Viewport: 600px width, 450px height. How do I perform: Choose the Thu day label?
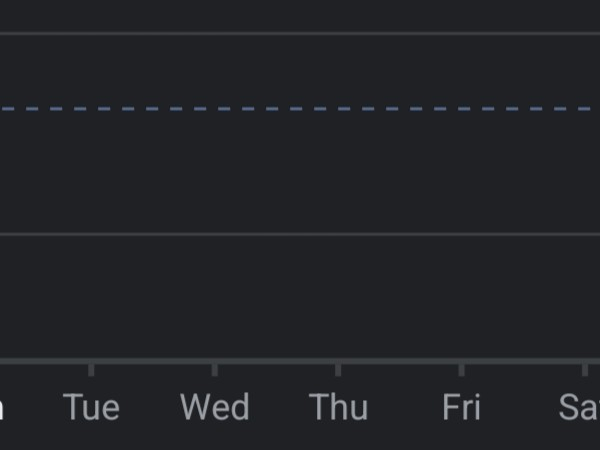tap(339, 408)
